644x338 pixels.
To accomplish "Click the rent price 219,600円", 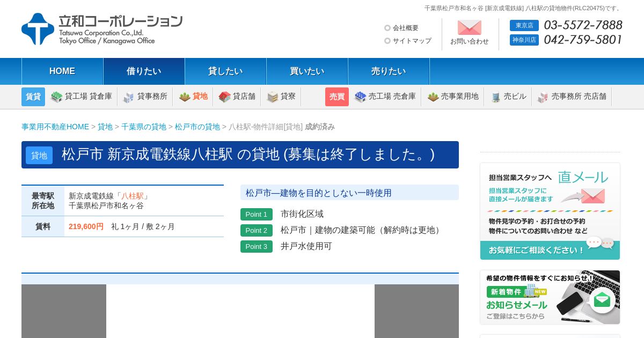I will pos(86,226).
